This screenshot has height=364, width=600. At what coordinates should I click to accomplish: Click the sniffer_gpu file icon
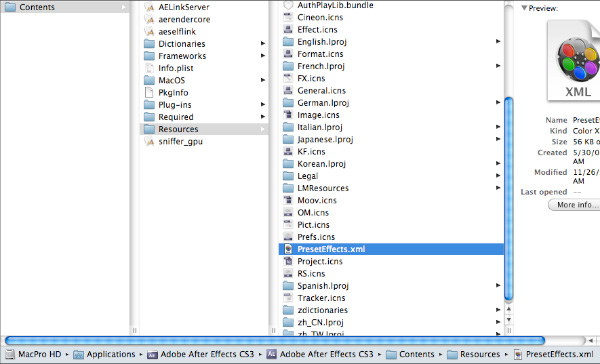(x=149, y=141)
